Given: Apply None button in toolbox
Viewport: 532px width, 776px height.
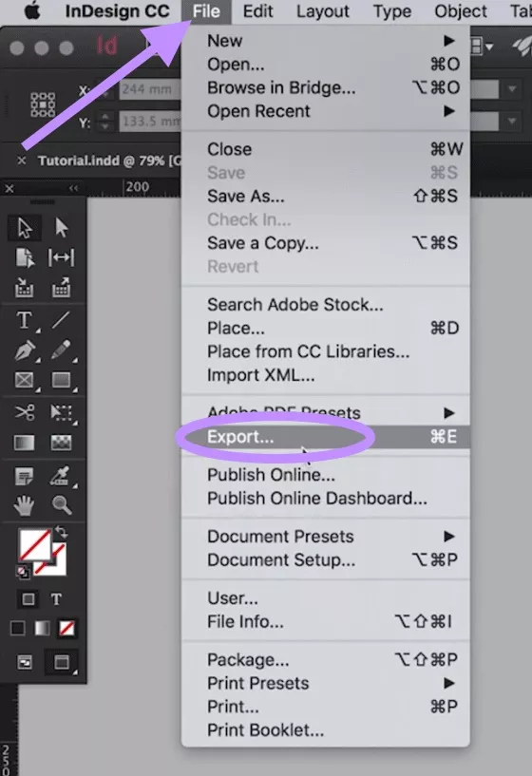Looking at the screenshot, I should click(66, 629).
